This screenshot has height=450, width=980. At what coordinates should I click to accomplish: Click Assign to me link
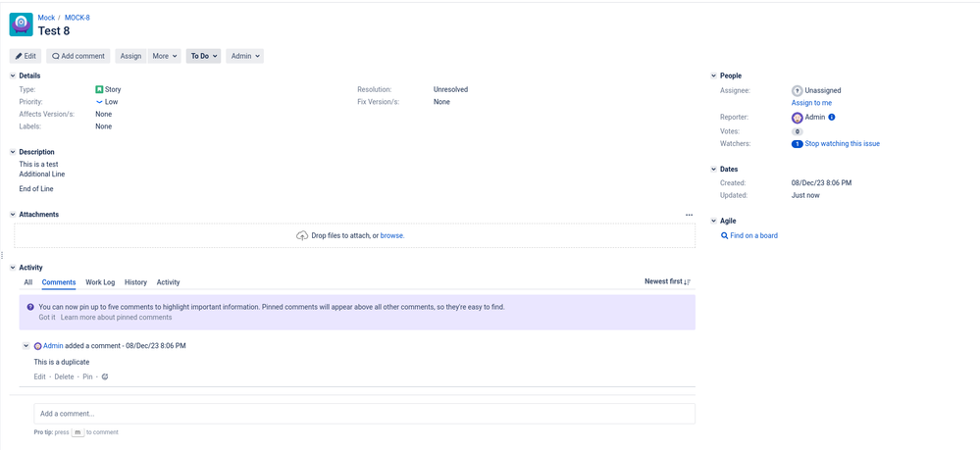[811, 103]
